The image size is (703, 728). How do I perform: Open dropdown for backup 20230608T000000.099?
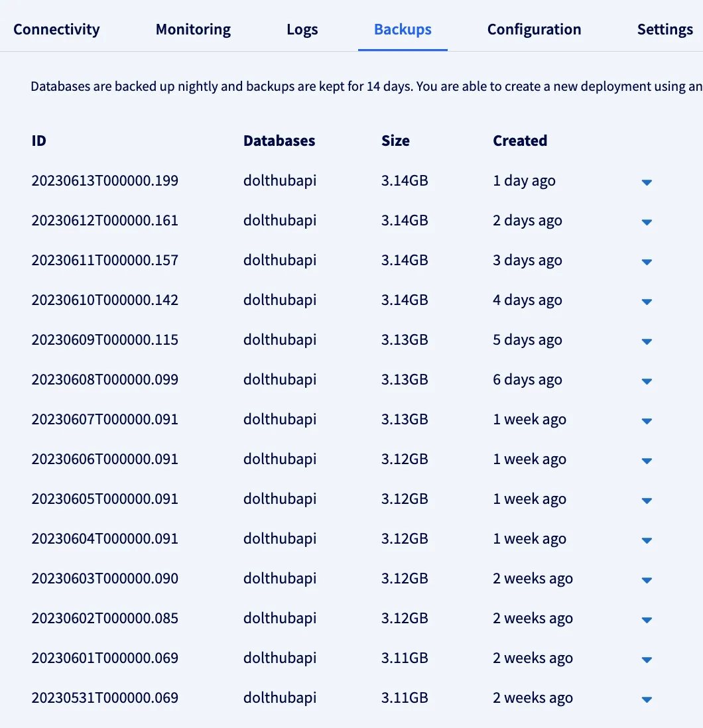647,381
